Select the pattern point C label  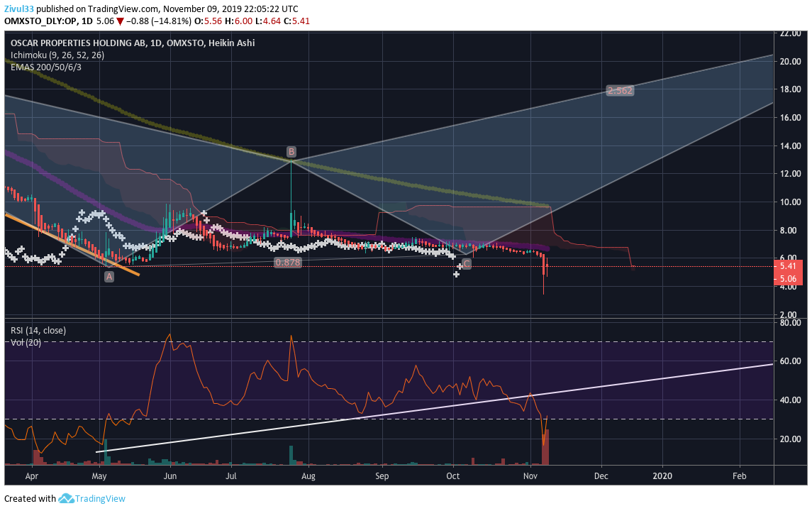click(x=466, y=264)
